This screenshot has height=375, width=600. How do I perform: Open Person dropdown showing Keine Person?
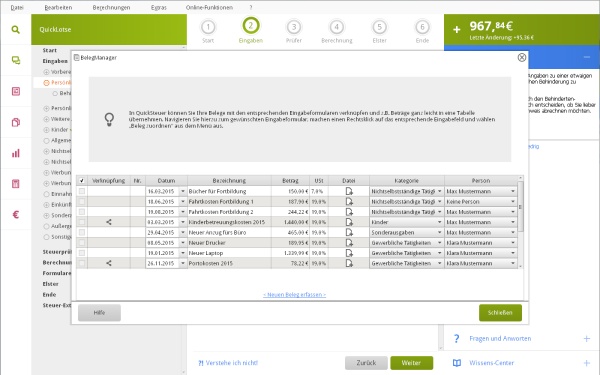tap(513, 202)
